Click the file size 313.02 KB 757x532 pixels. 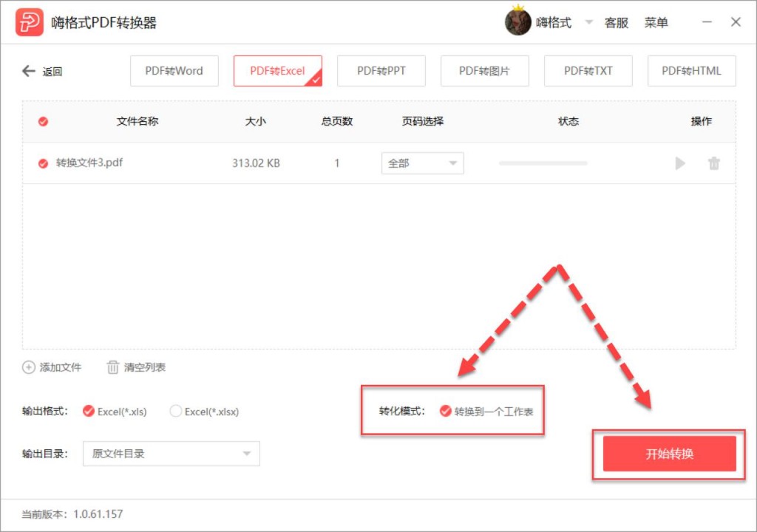(256, 163)
